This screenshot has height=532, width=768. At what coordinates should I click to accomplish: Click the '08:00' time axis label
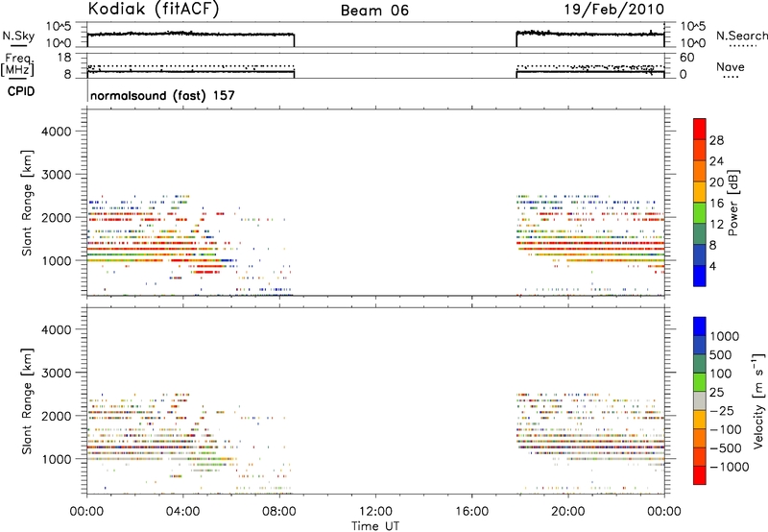tap(279, 512)
